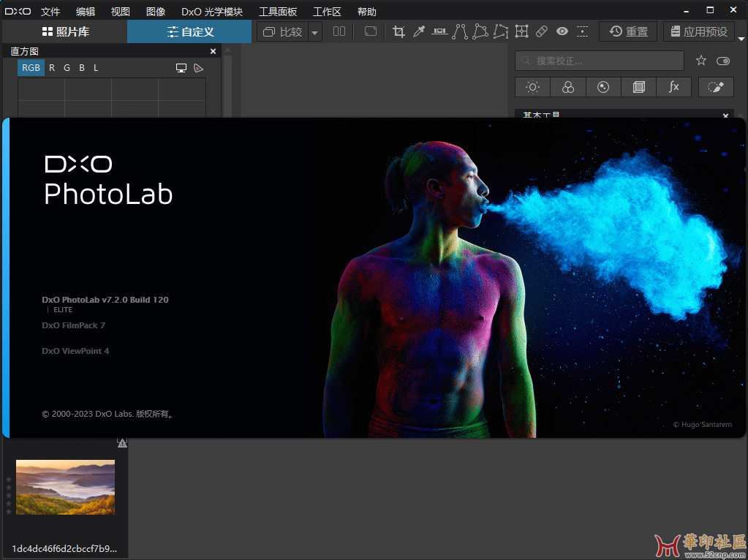Activate the Horizon leveling tool
This screenshot has height=560, width=748.
click(439, 31)
